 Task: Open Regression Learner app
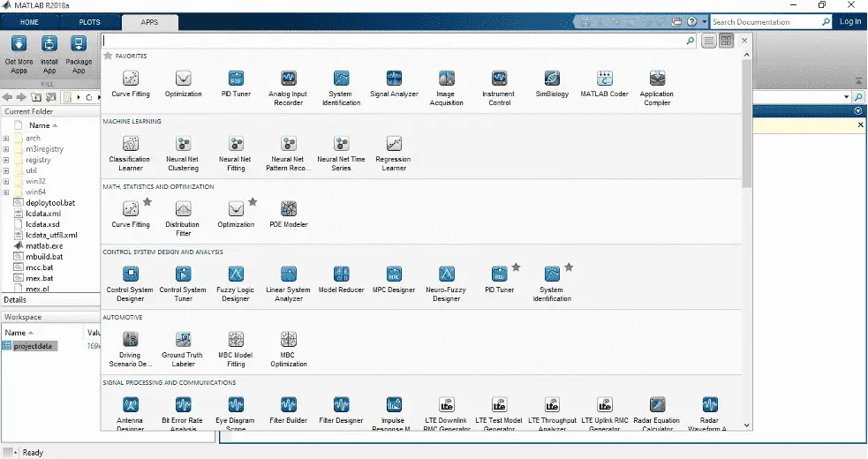[x=394, y=154]
